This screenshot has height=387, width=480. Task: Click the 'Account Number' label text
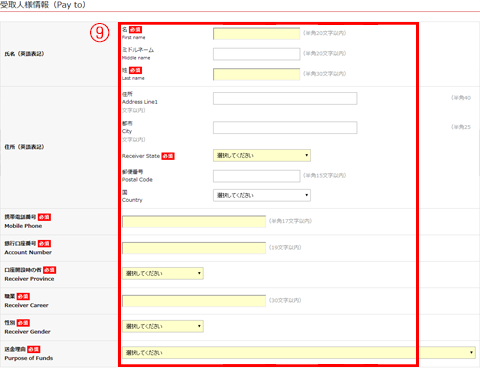28,252
